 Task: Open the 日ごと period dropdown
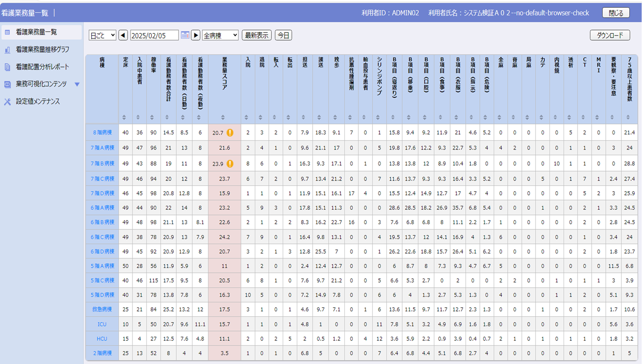tap(102, 35)
